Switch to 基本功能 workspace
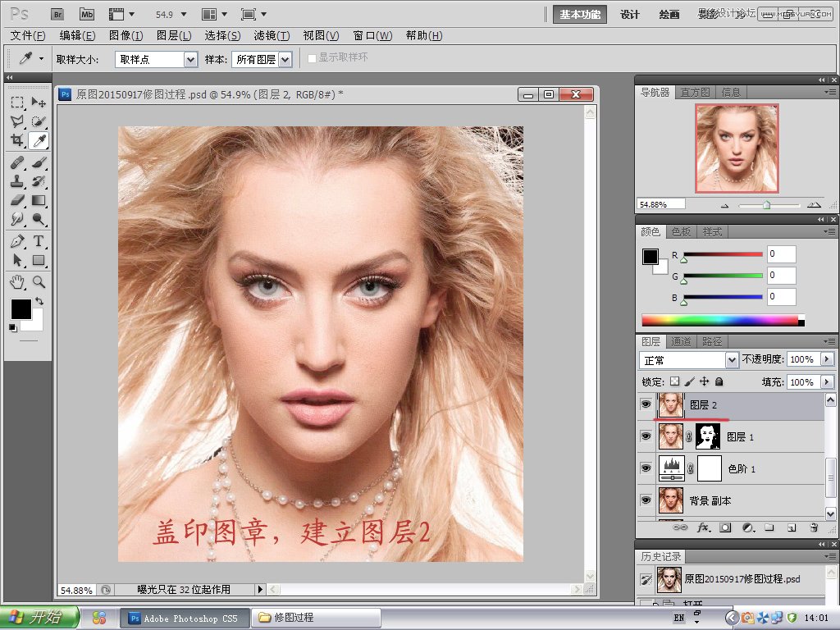 [580, 15]
